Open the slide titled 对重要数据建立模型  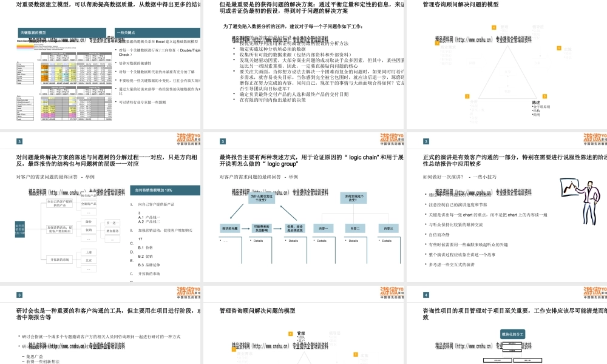click(100, 64)
